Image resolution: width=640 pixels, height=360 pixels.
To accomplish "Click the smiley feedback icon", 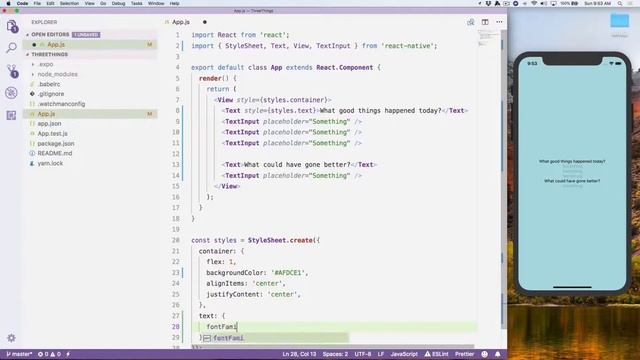I will coord(484,354).
